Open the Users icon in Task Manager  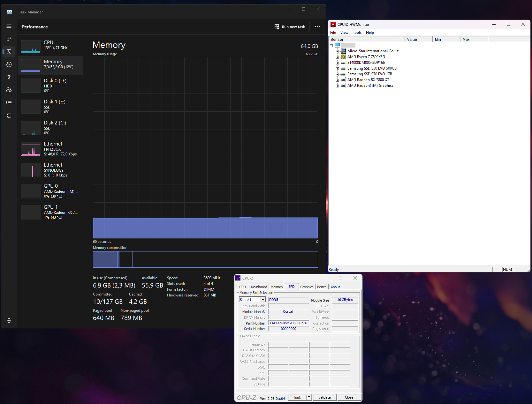pyautogui.click(x=9, y=90)
